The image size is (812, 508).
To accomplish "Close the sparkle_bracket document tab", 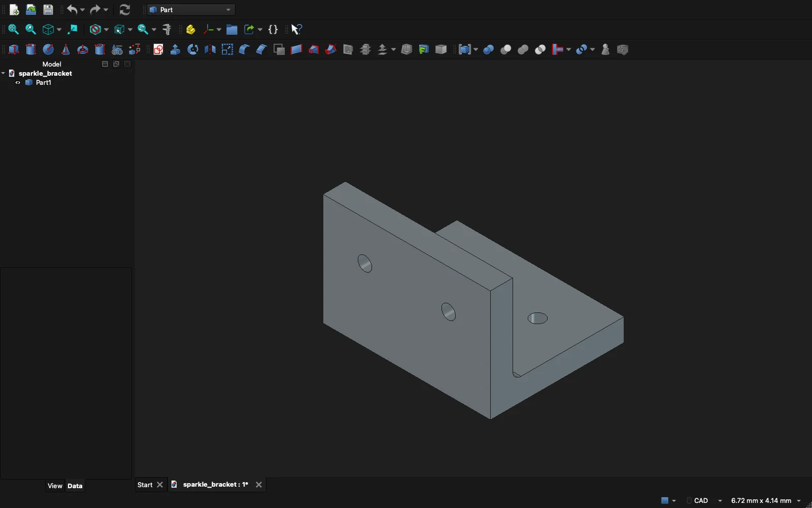I will (259, 485).
